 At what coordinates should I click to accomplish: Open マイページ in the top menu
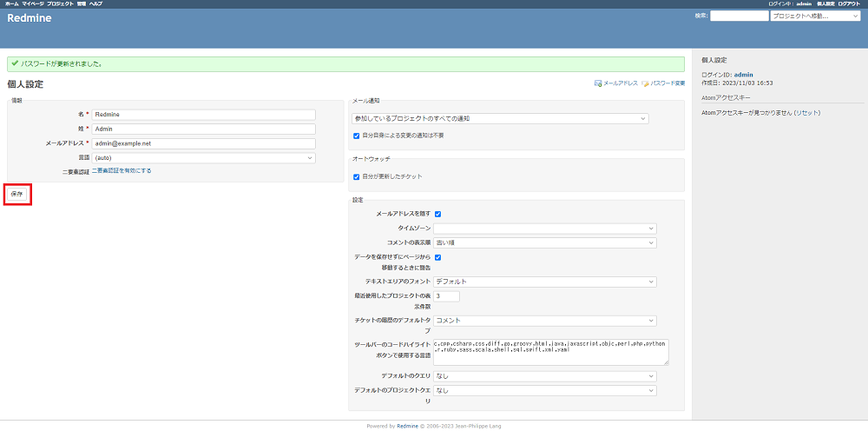click(x=33, y=4)
